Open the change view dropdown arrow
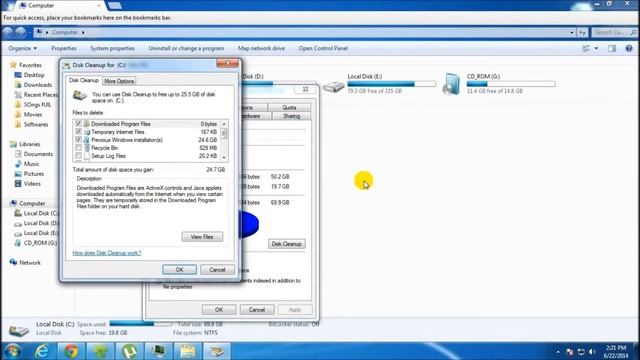 point(596,49)
